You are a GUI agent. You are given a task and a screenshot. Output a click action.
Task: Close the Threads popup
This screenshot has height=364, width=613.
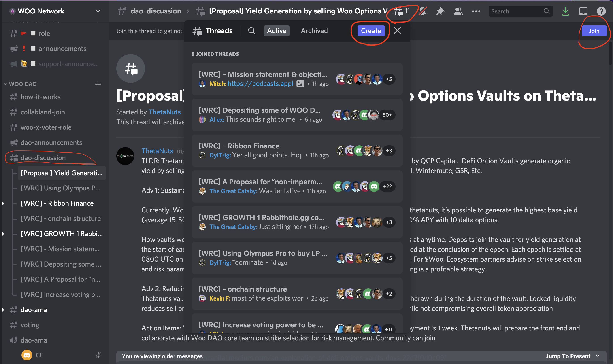tap(397, 31)
